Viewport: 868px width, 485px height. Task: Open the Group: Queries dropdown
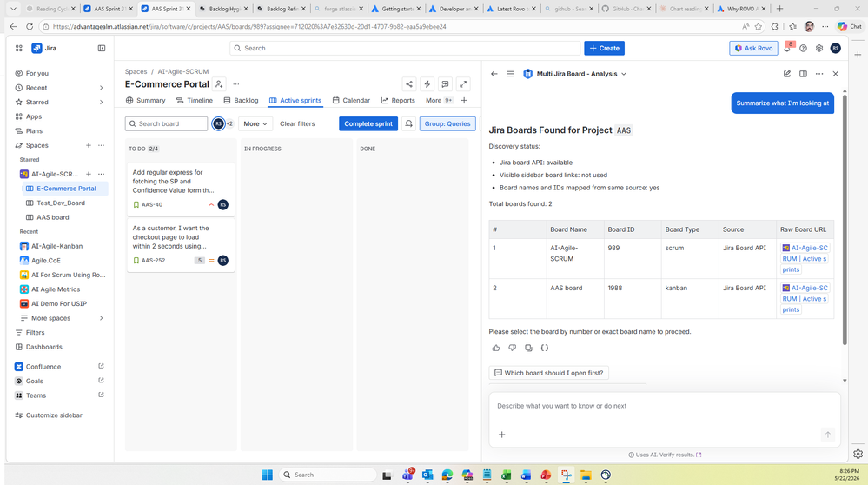pyautogui.click(x=447, y=124)
